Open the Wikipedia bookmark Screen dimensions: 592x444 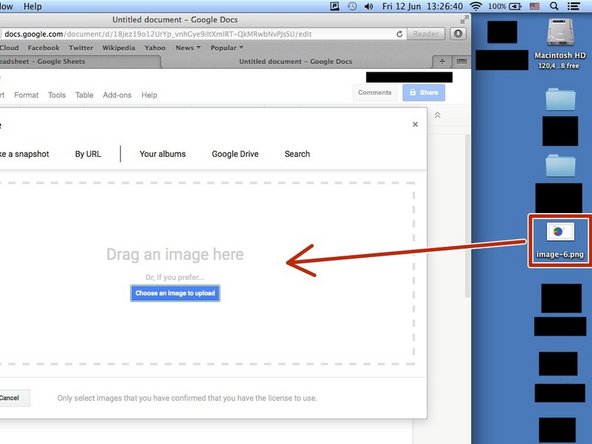pos(119,48)
